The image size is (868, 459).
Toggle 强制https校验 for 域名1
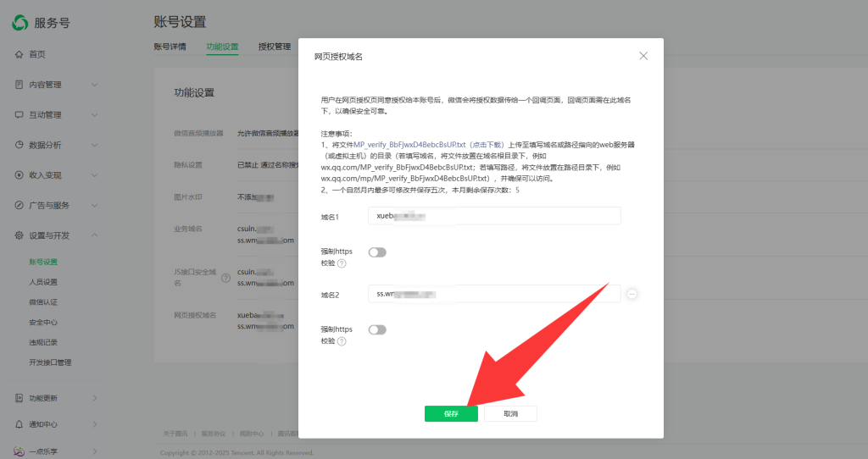377,252
